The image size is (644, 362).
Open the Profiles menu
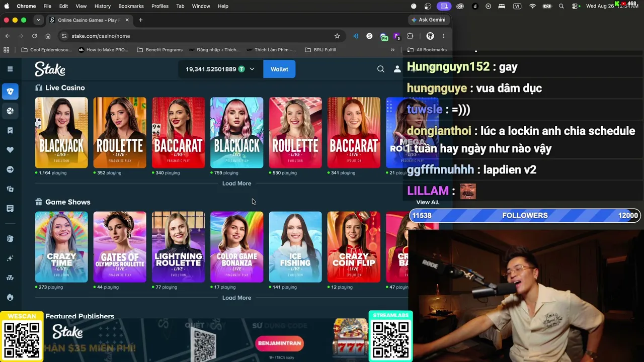[160, 6]
